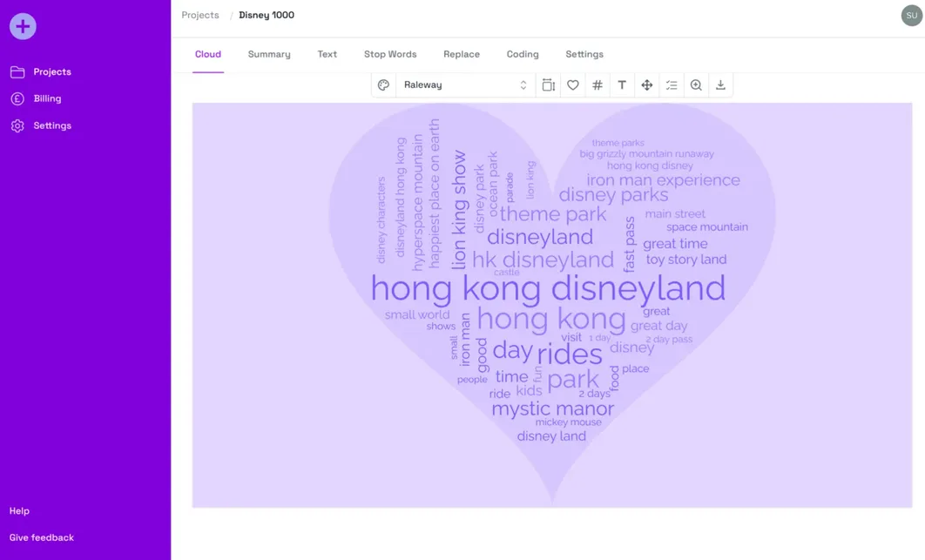The image size is (925, 560).
Task: Click 'hk disneyland' in the word cloud
Action: tap(543, 260)
